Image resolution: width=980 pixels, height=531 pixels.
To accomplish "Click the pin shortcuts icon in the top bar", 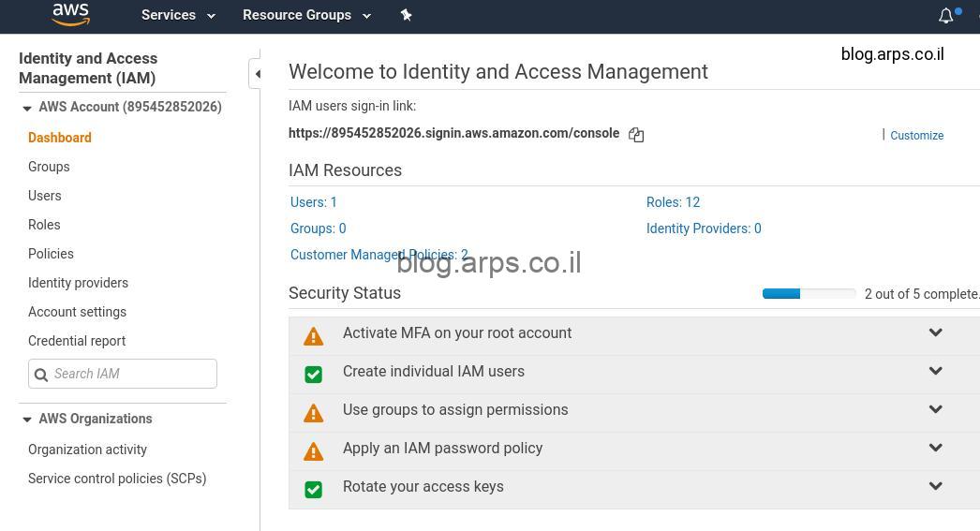I will [407, 15].
